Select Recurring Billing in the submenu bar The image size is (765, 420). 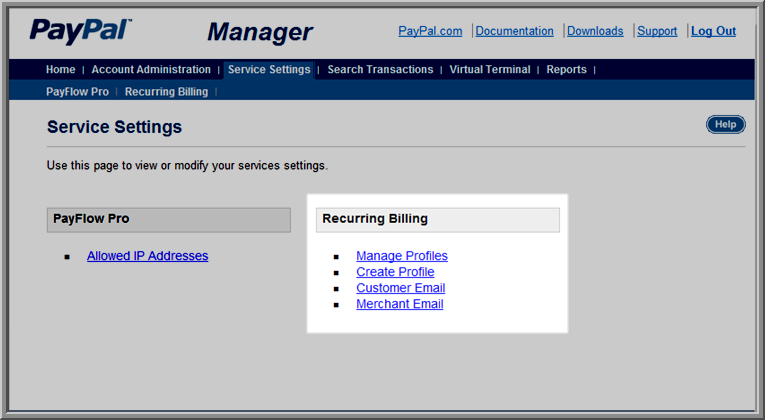166,92
